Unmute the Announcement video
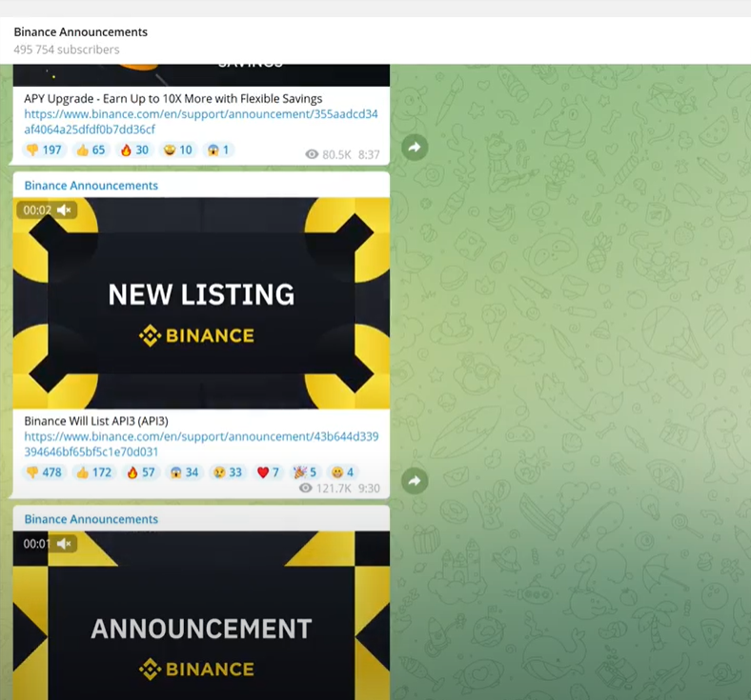 [x=64, y=544]
